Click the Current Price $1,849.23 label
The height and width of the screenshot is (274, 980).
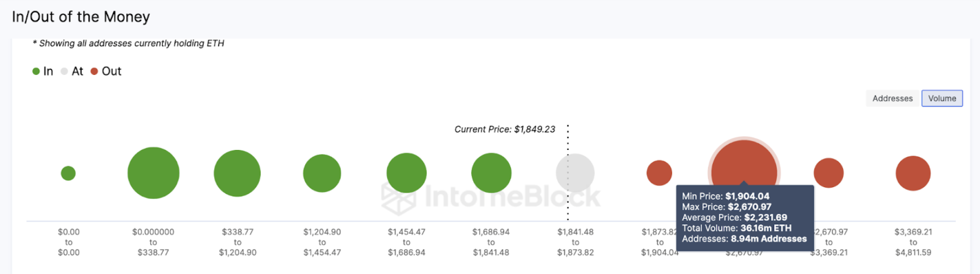pyautogui.click(x=505, y=129)
